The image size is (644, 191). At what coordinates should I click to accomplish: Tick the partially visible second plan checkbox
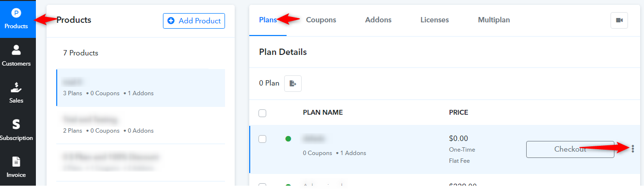262,187
